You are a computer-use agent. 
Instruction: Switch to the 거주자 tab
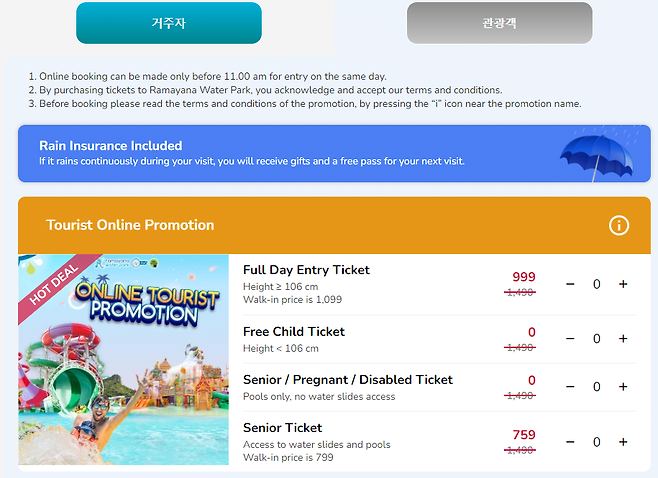(x=168, y=23)
